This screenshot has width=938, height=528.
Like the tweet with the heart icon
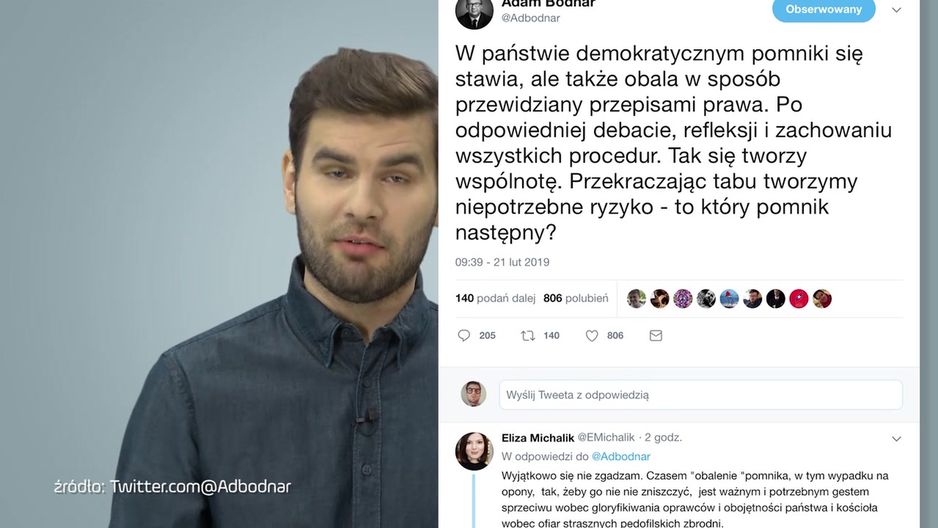592,335
